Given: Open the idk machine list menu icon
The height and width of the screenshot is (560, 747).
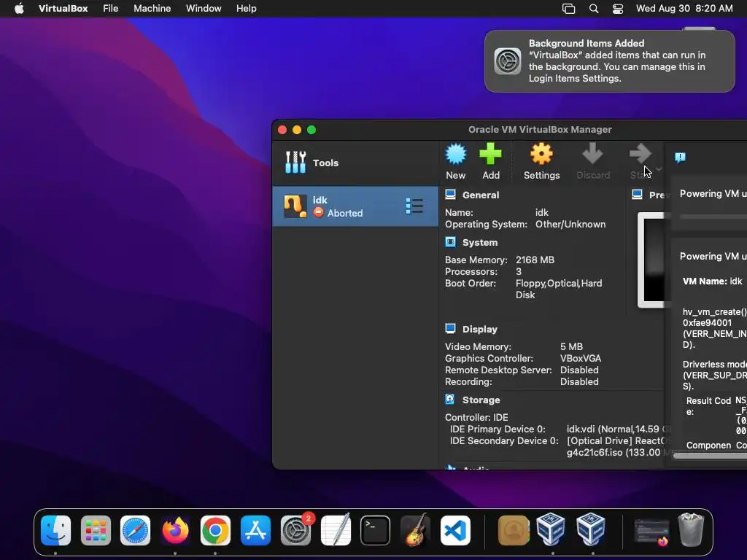Looking at the screenshot, I should click(x=414, y=206).
